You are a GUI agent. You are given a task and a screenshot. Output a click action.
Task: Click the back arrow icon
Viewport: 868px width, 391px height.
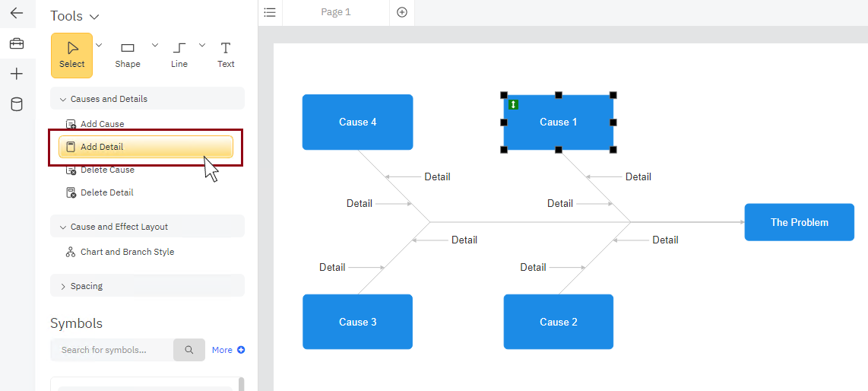click(x=17, y=13)
